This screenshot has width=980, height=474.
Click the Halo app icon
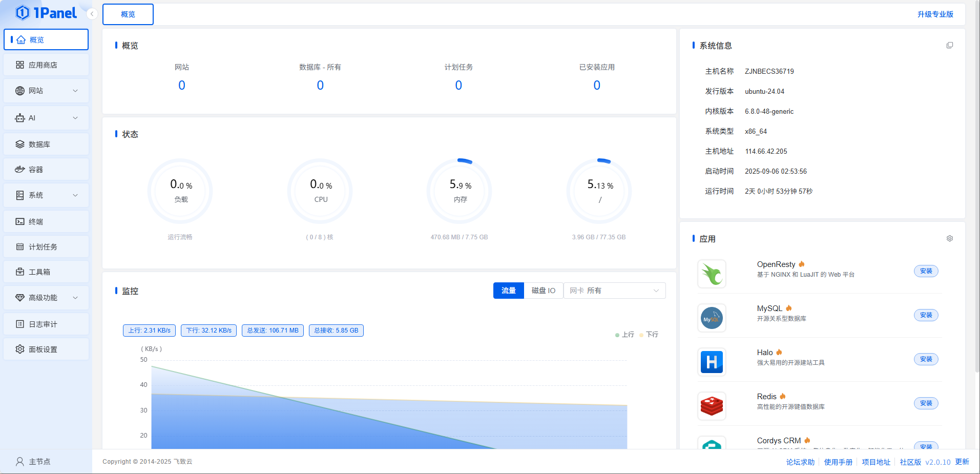(712, 362)
